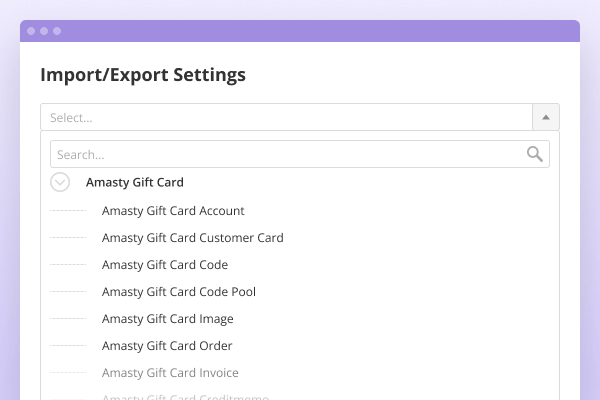Pick Amasty Gift Card Customer Card
The image size is (600, 400).
point(192,238)
